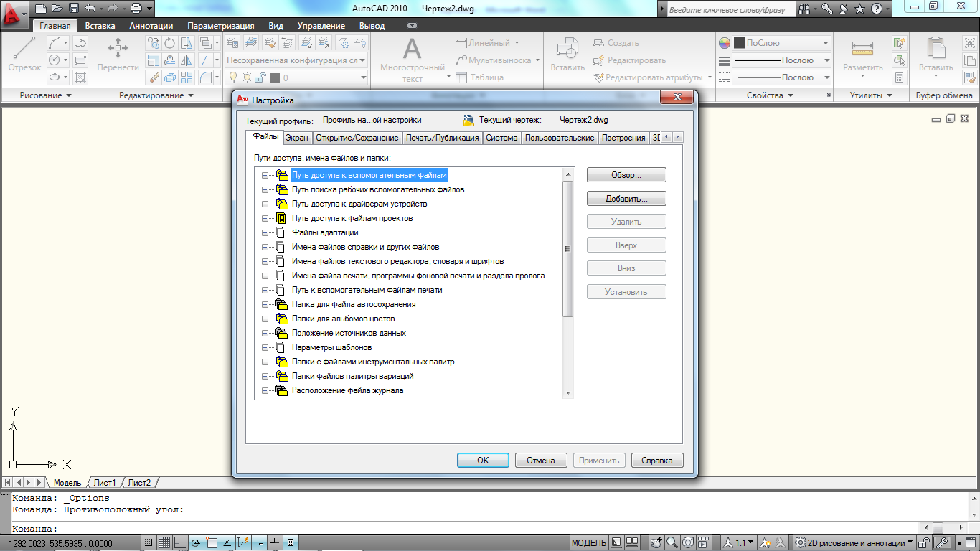
Task: Click the New drawing icon in quick access toolbar
Action: coord(41,9)
